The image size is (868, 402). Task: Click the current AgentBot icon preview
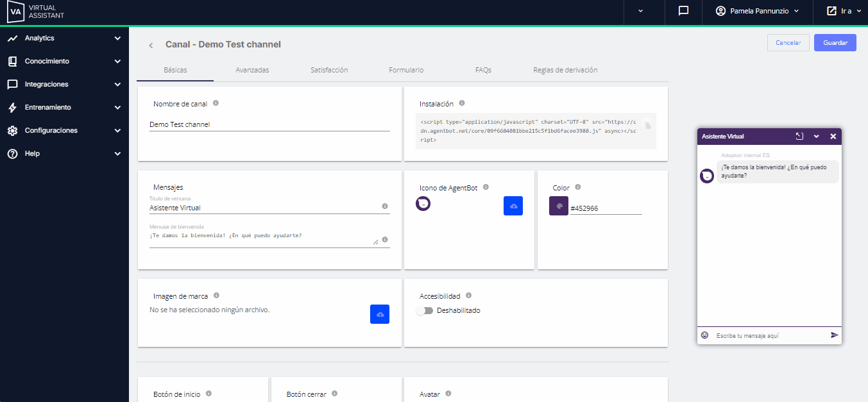tap(423, 203)
